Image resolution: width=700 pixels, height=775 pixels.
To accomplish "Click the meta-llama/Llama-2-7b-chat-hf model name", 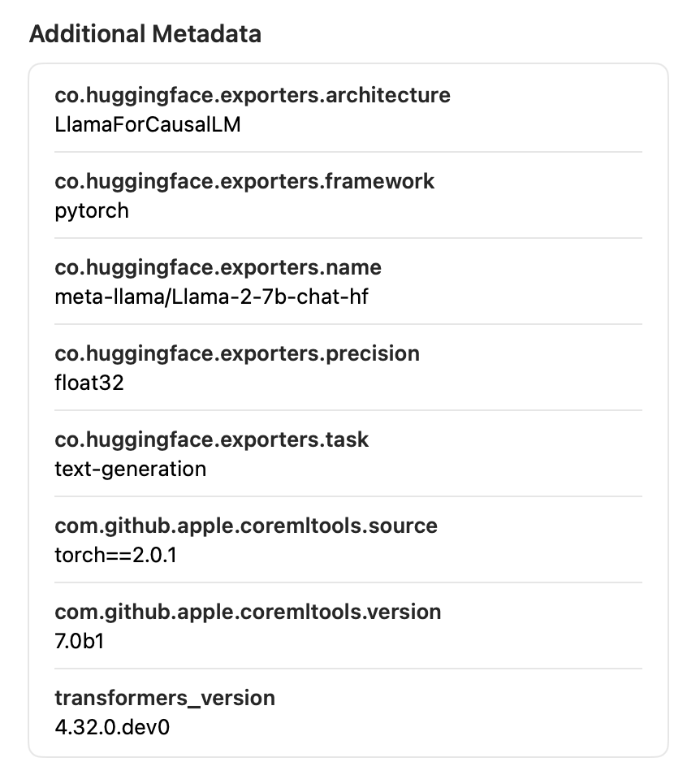I will click(x=211, y=297).
